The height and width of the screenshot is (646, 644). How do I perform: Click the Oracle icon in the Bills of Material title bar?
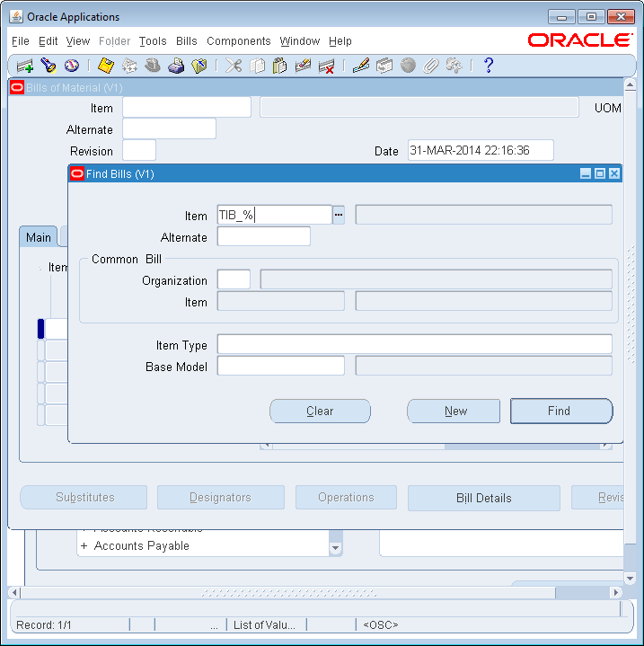[17, 87]
